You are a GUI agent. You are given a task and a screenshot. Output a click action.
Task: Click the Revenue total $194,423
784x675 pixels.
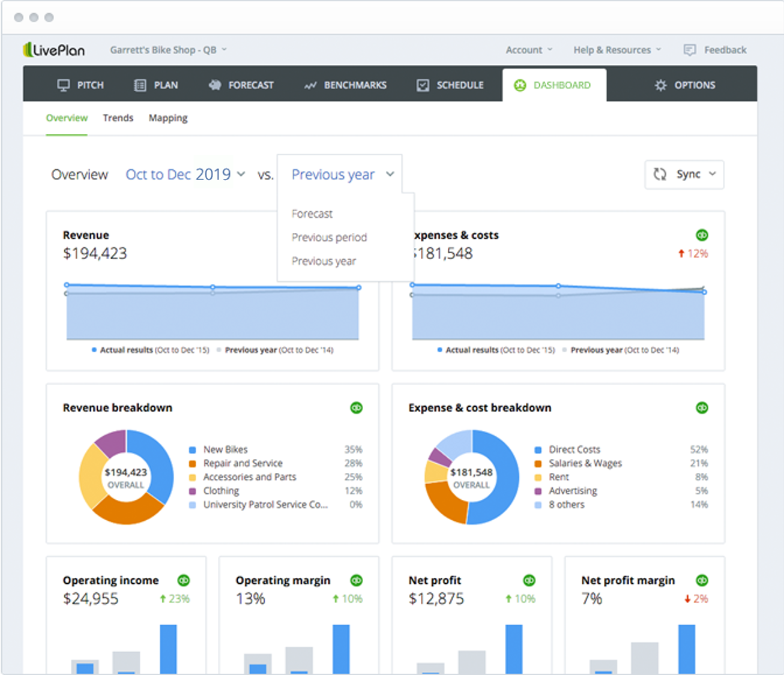tap(95, 253)
